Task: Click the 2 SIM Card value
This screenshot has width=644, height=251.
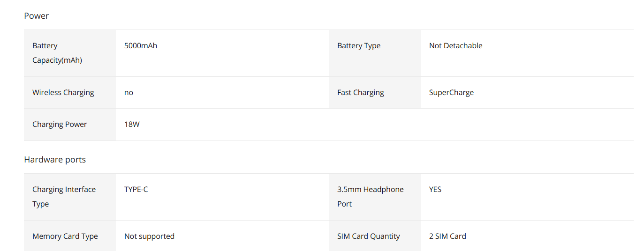Action: (x=447, y=236)
